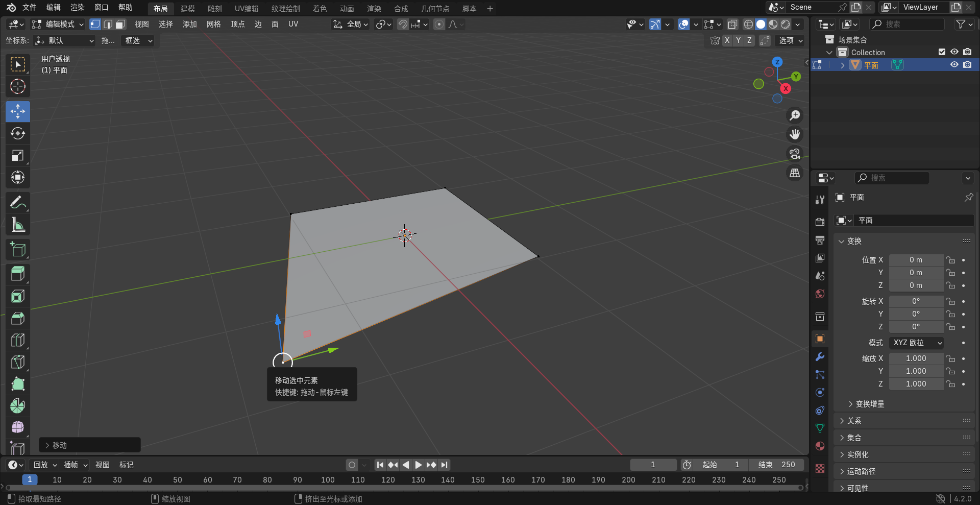Disable 平面 object in renders

967,65
